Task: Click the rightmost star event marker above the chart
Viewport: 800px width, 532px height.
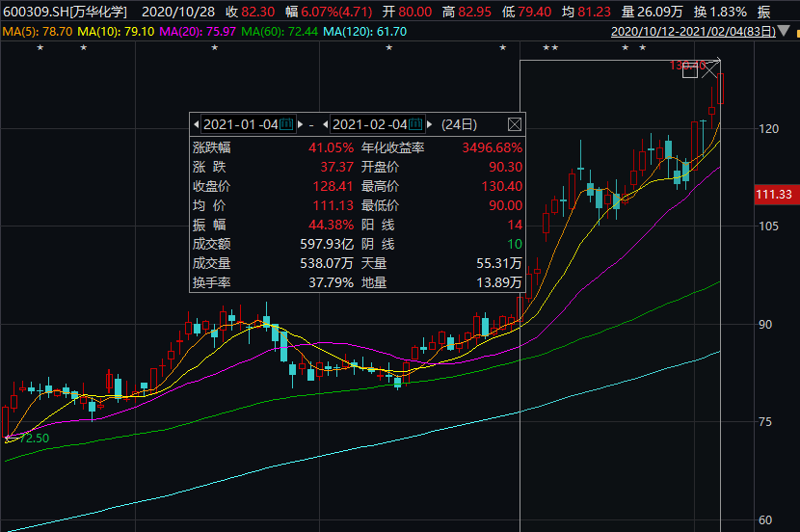Action: click(x=643, y=48)
